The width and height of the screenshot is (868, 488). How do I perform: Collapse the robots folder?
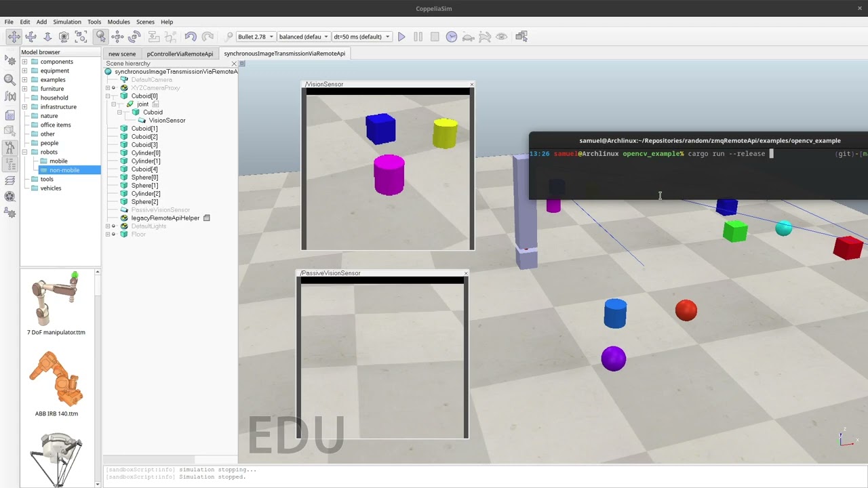coord(24,152)
